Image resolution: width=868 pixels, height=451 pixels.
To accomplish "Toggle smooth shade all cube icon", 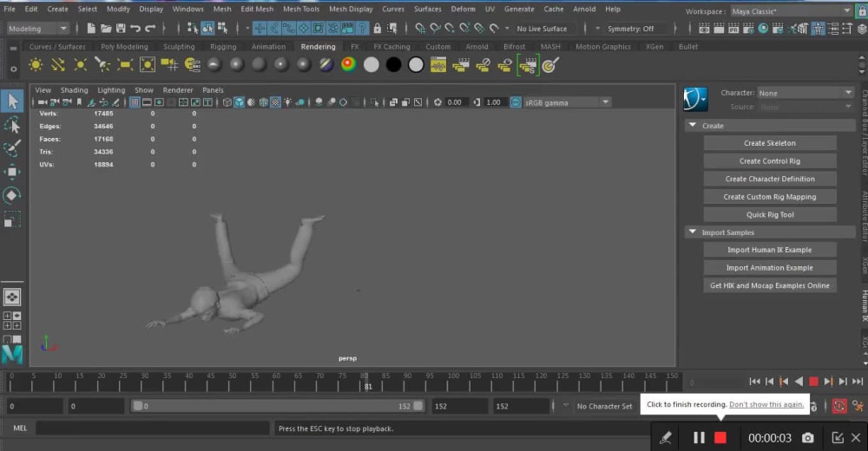I will coord(240,102).
